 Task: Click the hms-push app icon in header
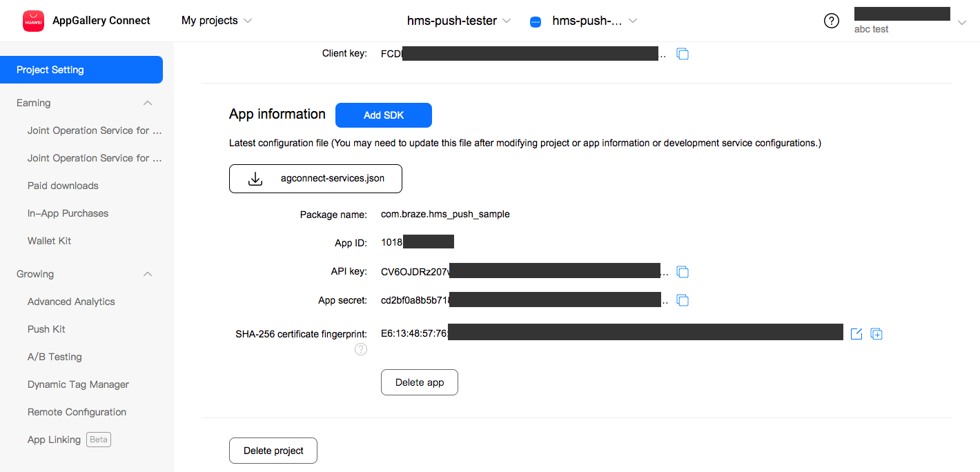[x=536, y=21]
